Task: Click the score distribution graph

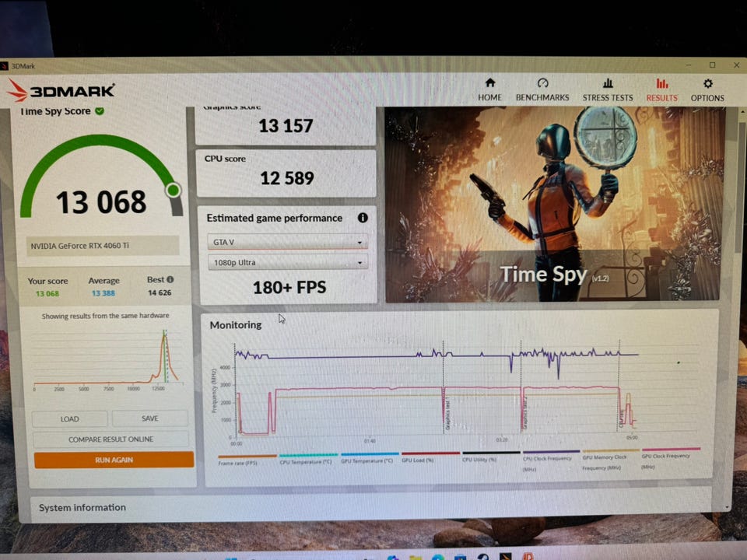Action: pos(109,359)
